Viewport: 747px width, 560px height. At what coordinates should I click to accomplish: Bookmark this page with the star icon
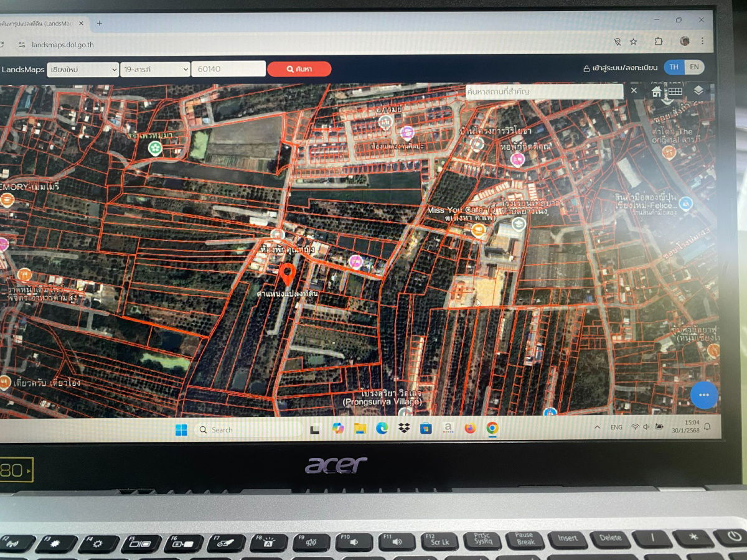click(x=634, y=42)
